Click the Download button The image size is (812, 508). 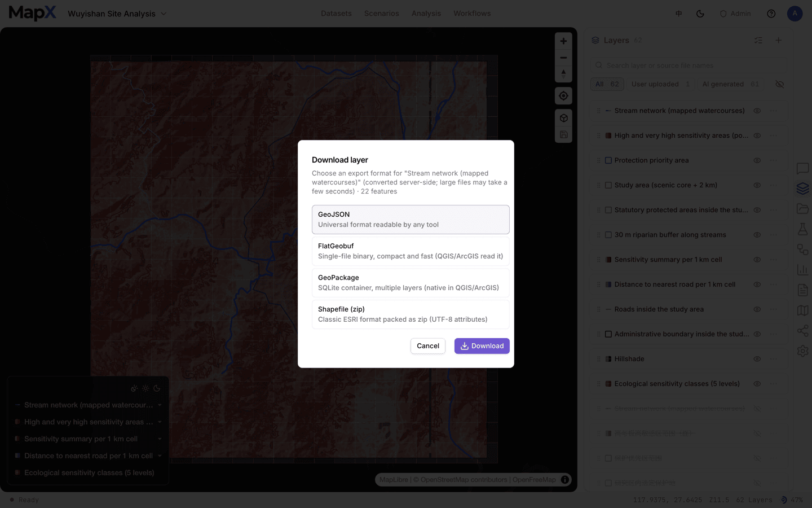(x=482, y=346)
